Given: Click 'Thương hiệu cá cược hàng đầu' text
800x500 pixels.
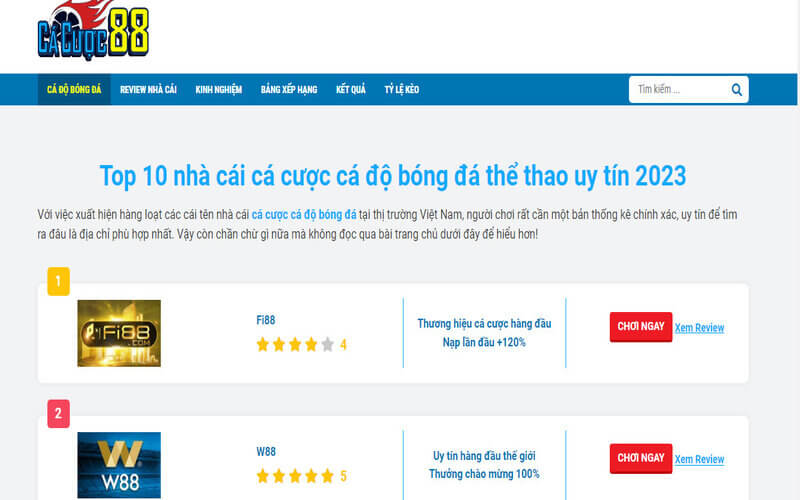Looking at the screenshot, I should click(x=484, y=323).
